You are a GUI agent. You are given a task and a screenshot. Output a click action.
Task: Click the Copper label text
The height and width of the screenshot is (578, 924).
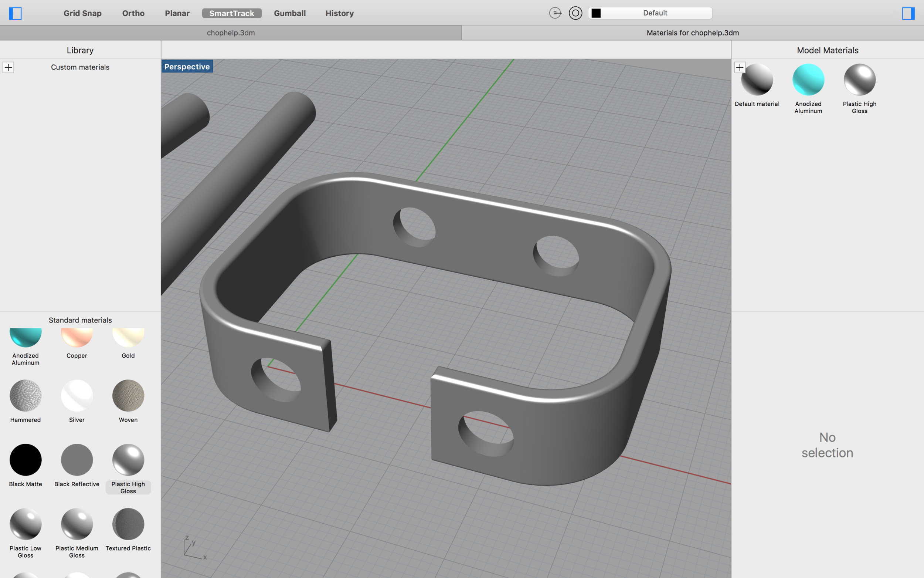[x=77, y=355]
